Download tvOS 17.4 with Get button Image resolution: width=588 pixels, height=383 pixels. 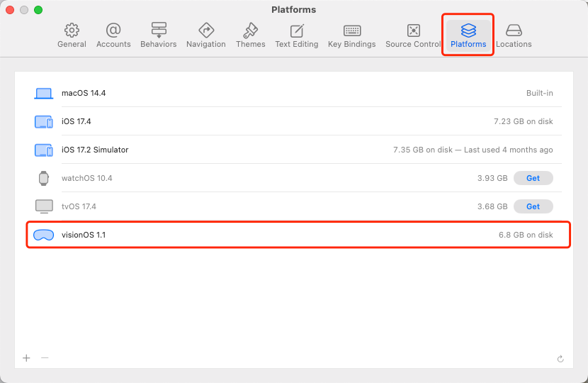pyautogui.click(x=533, y=206)
